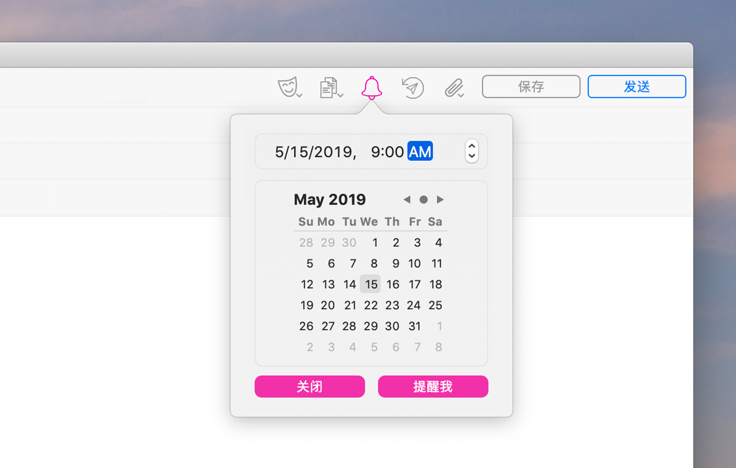Select May 4 in calendar
Image resolution: width=736 pixels, height=468 pixels.
(438, 243)
